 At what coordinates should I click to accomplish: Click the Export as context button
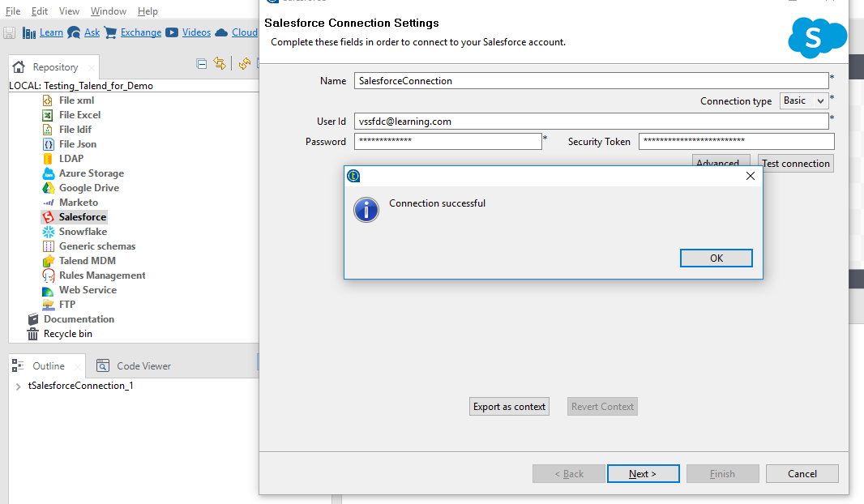coord(509,407)
